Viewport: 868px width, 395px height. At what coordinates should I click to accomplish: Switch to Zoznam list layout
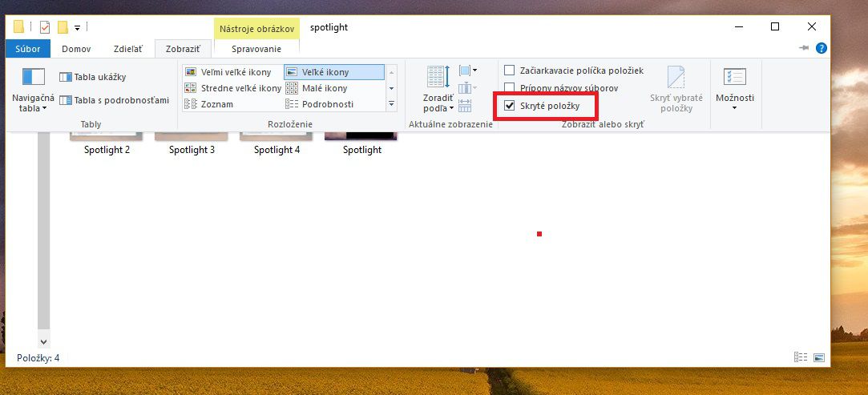click(x=208, y=104)
